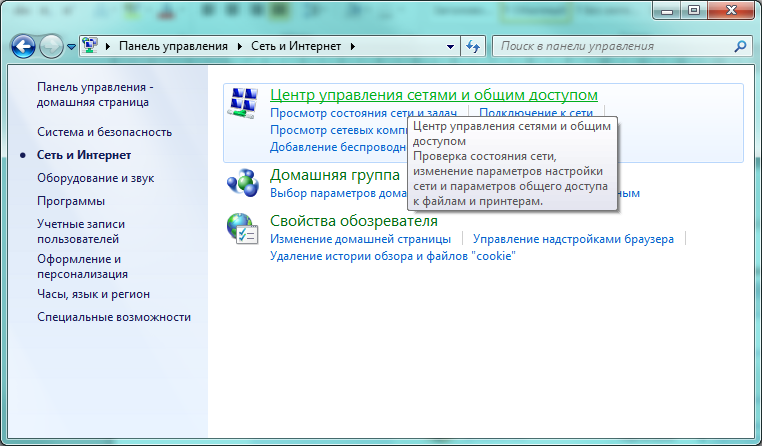Expand chevron after Сеть и Интернет breadcrumb
The height and width of the screenshot is (446, 762).
click(x=353, y=46)
